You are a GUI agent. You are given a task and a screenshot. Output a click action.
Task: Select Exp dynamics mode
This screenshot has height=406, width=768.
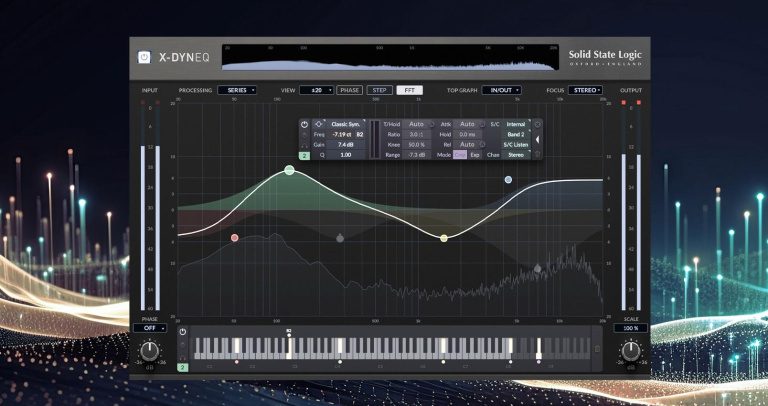[475, 155]
